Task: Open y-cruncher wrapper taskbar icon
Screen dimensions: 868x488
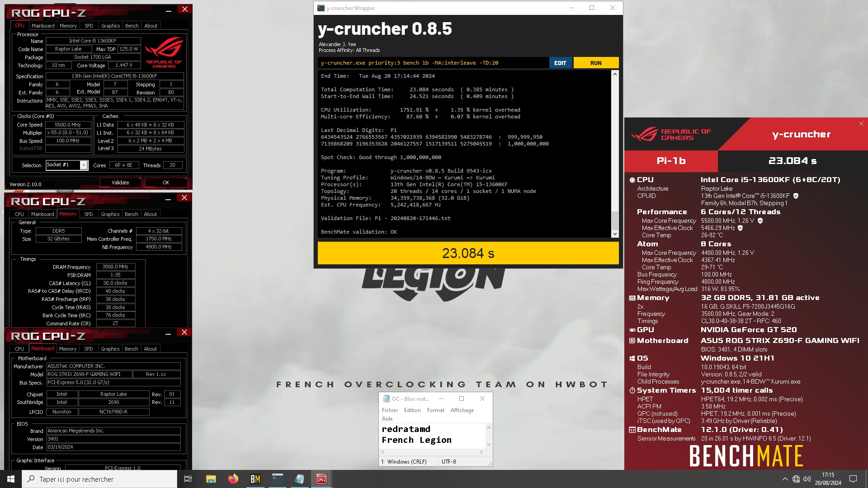Action: (x=277, y=479)
